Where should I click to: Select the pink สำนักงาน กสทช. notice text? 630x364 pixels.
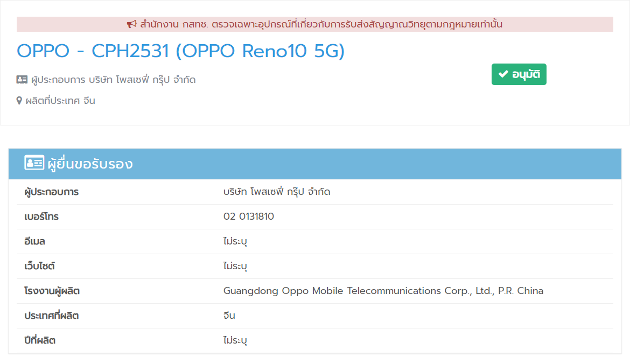tap(321, 24)
